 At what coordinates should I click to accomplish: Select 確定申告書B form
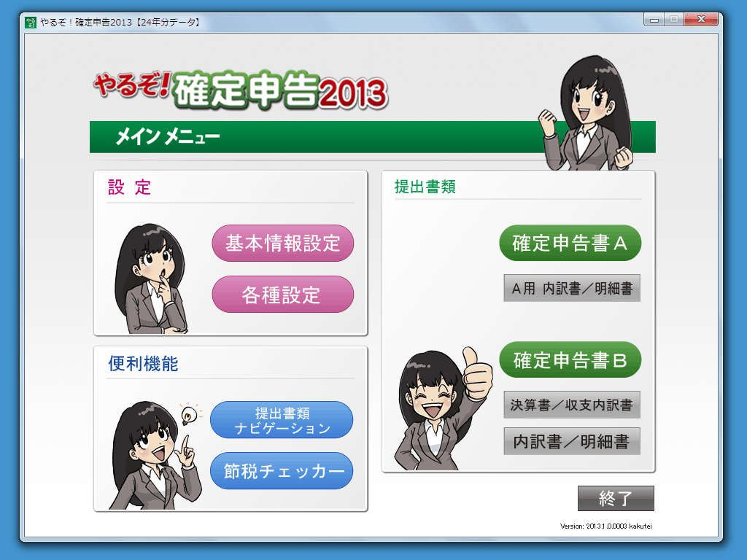tap(570, 360)
